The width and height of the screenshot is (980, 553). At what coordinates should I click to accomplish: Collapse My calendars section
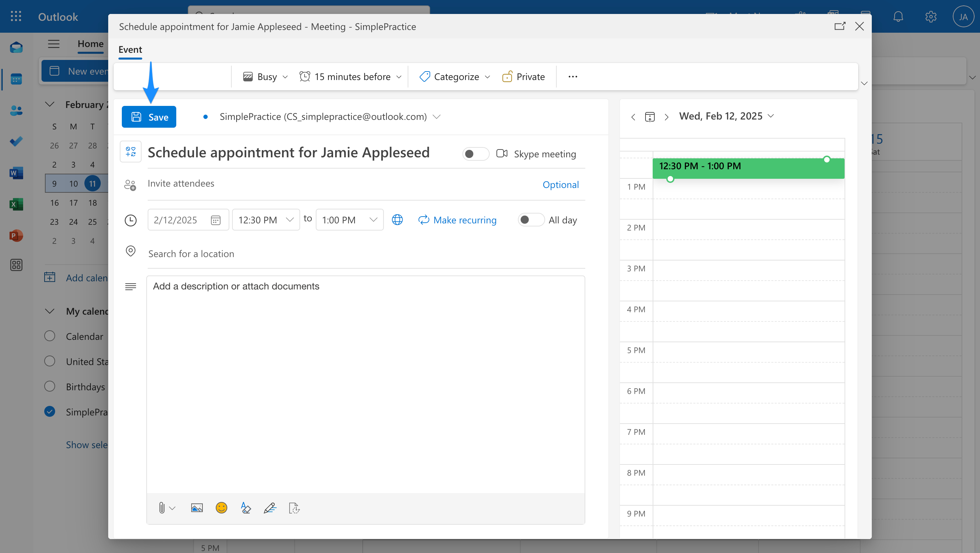[50, 311]
